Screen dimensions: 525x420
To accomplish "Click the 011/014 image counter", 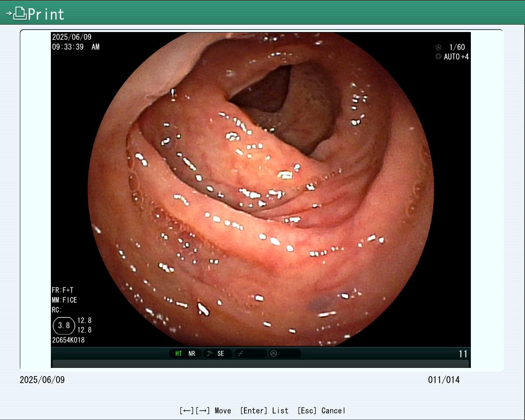I will point(444,380).
